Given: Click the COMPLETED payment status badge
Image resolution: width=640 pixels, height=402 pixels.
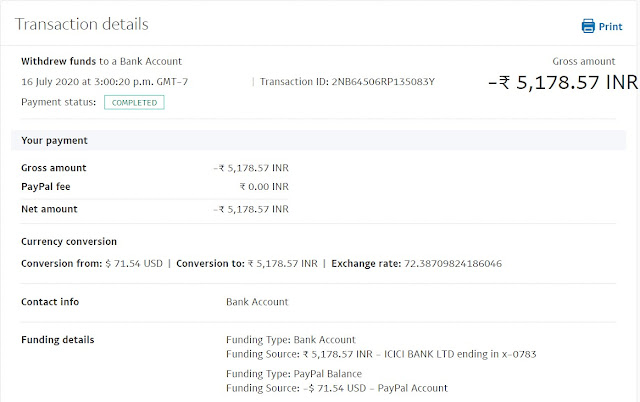Looking at the screenshot, I should click(134, 102).
